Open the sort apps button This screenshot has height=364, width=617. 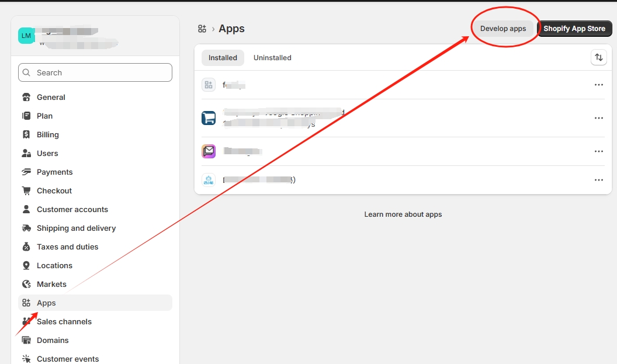tap(598, 57)
